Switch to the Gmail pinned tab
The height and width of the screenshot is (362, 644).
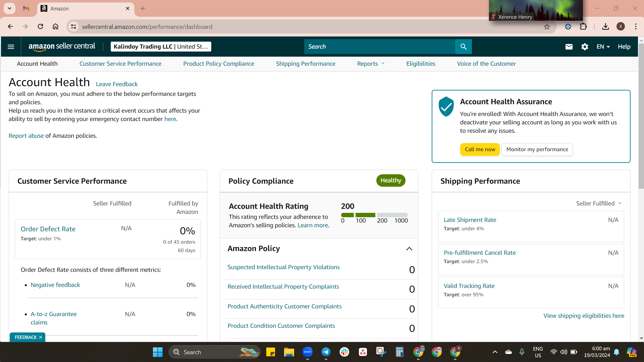(26, 8)
